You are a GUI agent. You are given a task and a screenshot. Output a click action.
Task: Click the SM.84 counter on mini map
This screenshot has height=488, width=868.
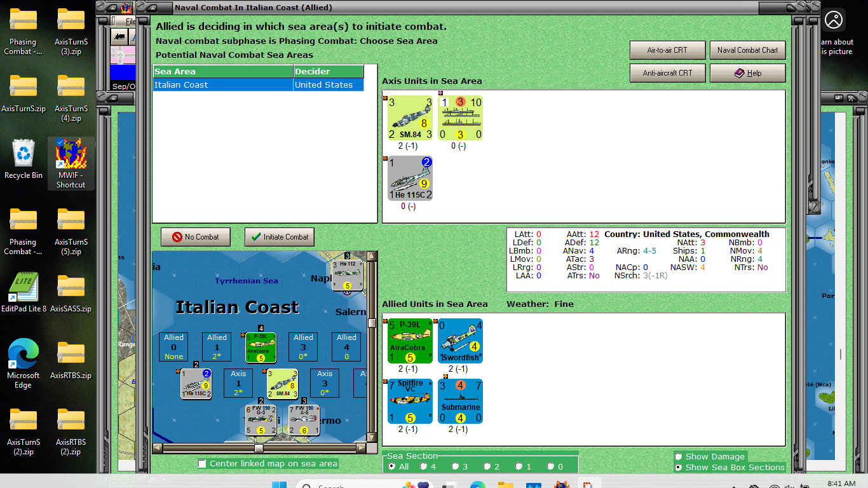(x=282, y=383)
